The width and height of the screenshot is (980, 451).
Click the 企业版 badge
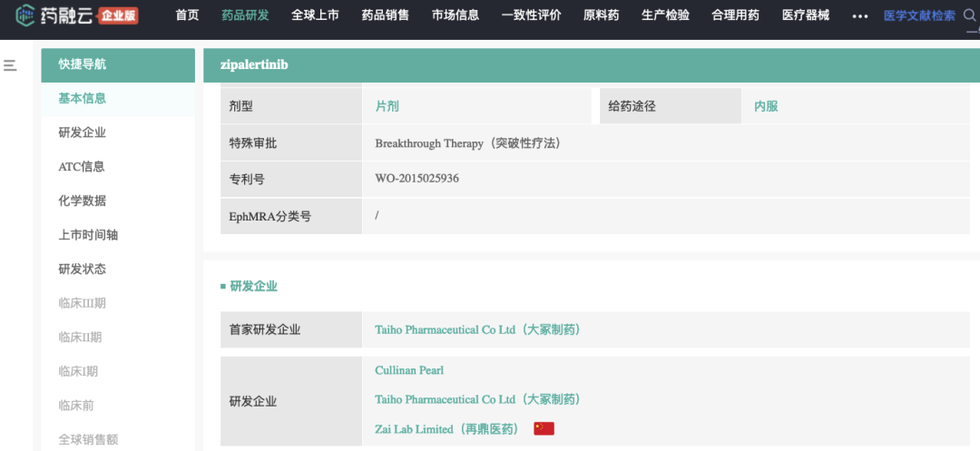[x=118, y=15]
